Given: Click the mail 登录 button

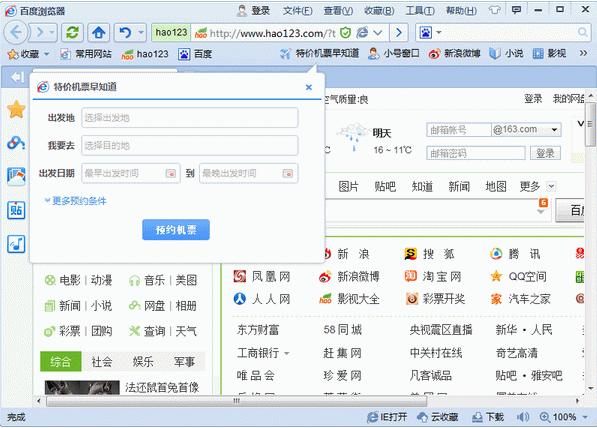Looking at the screenshot, I should (545, 153).
